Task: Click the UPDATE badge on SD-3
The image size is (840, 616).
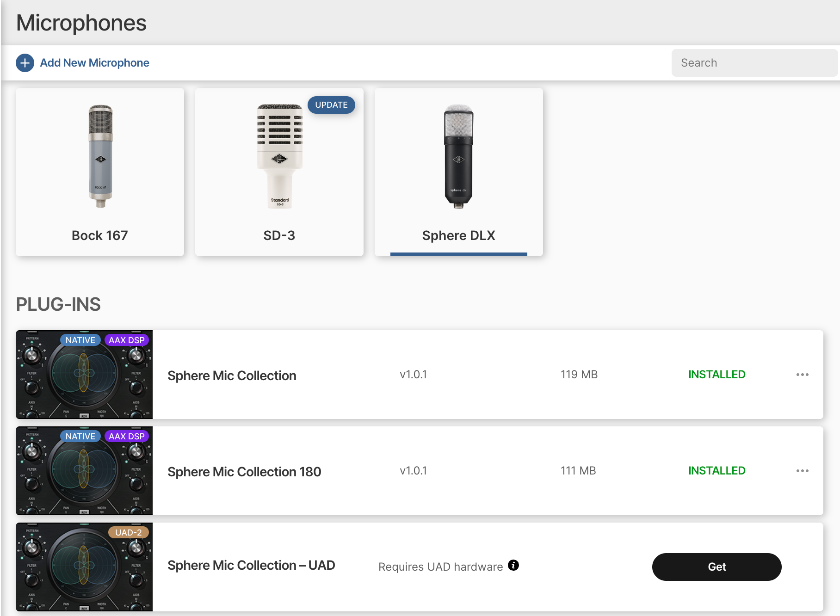Action: [x=331, y=105]
